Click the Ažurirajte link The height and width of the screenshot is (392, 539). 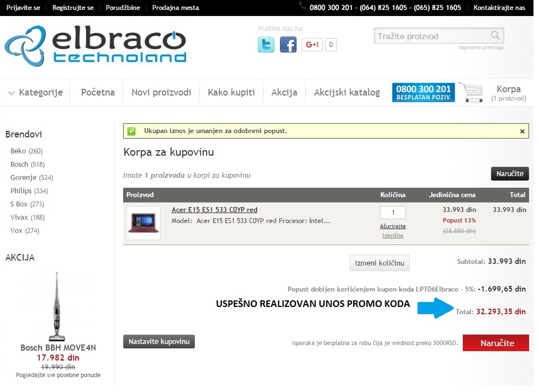393,226
